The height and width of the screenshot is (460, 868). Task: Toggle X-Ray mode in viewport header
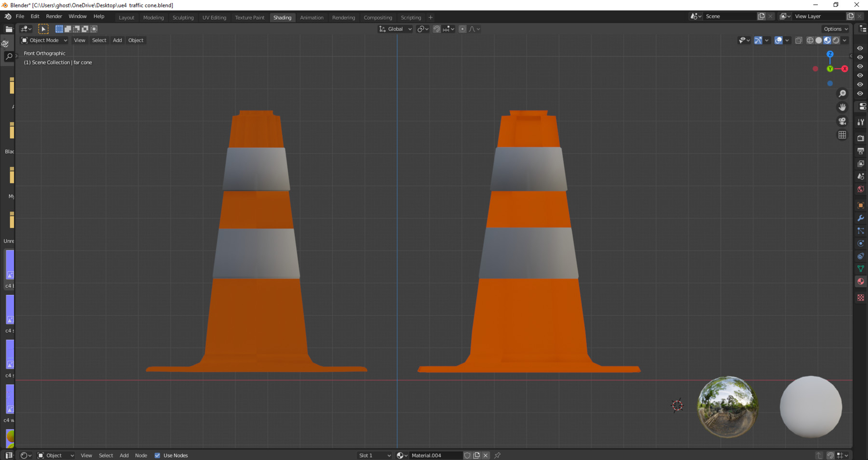[799, 40]
